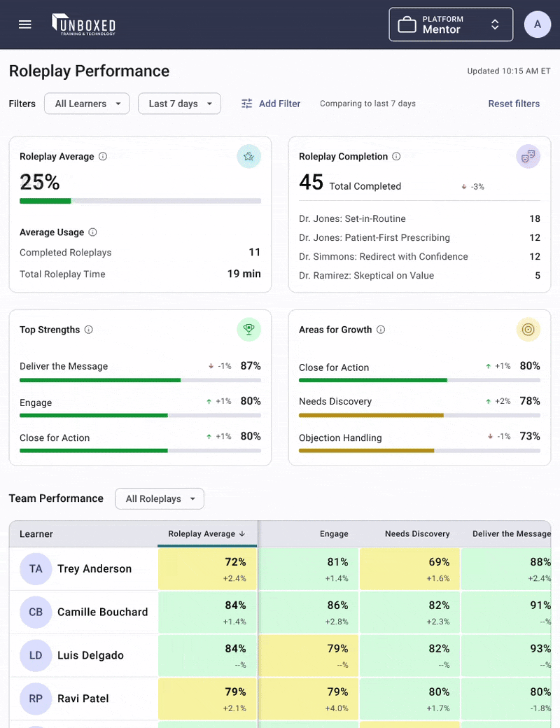Click the Average Usage info icon

pyautogui.click(x=93, y=232)
